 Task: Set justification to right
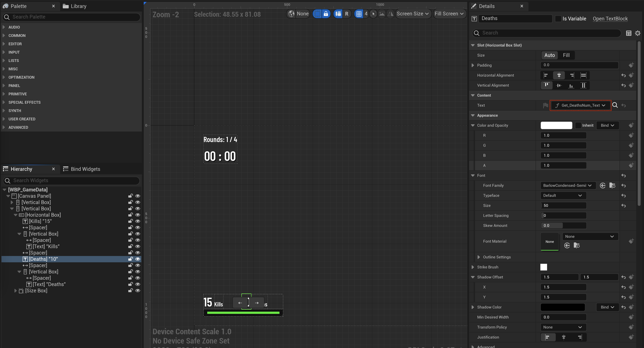[x=580, y=337]
